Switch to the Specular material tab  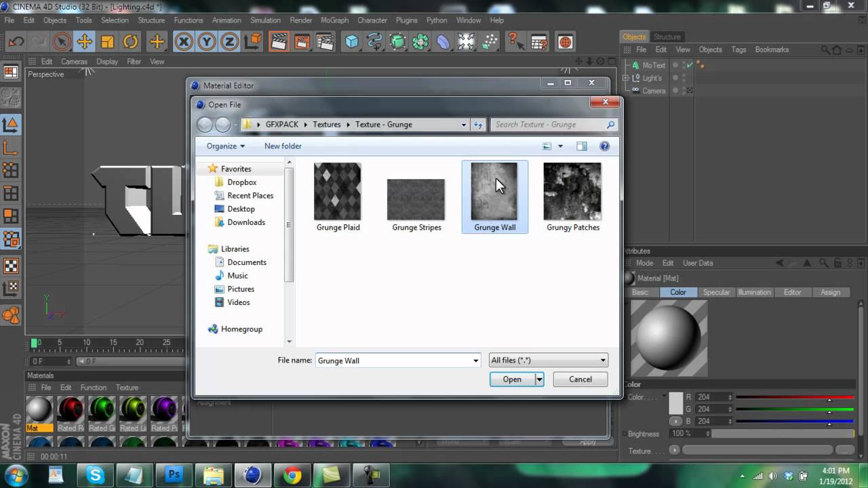[716, 292]
